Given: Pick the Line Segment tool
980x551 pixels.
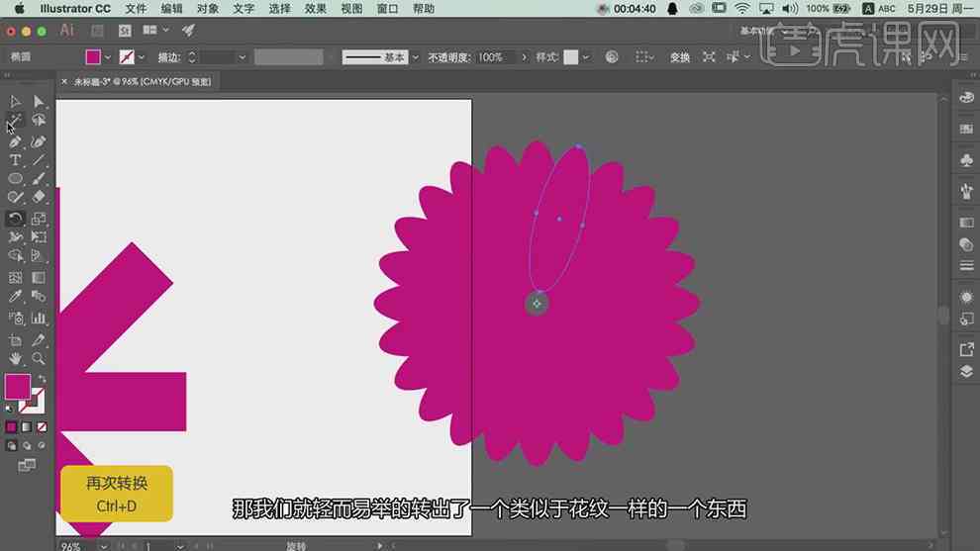Looking at the screenshot, I should pos(39,160).
